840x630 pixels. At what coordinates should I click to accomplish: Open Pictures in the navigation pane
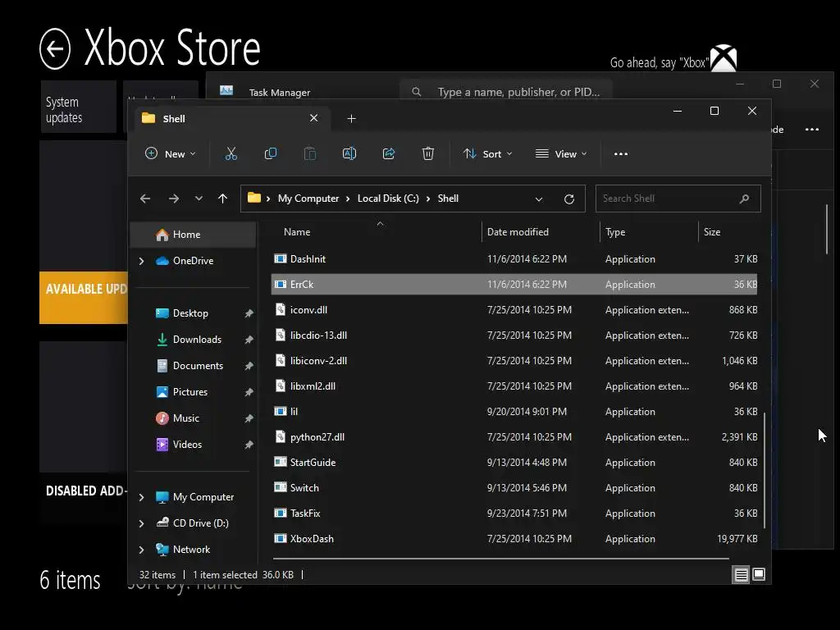click(189, 392)
